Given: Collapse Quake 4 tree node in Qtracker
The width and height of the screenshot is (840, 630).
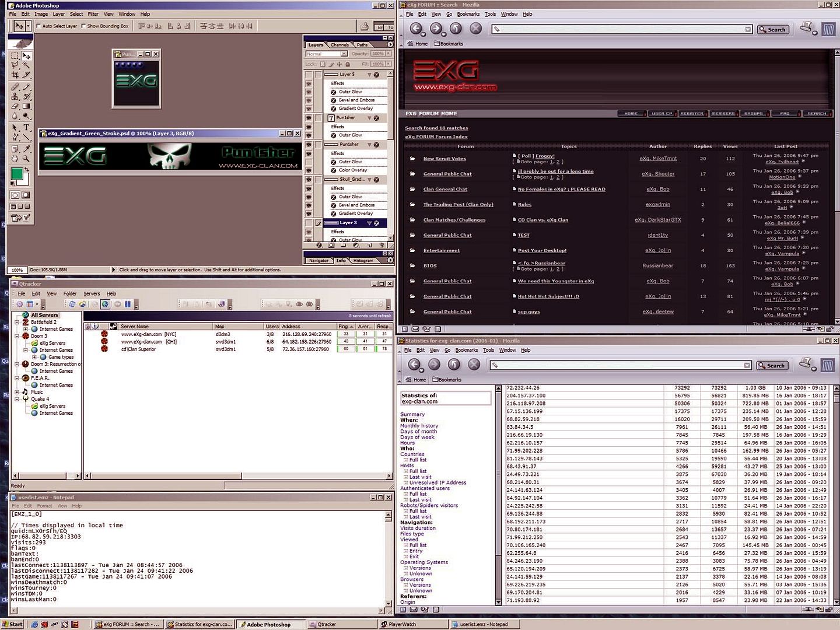Looking at the screenshot, I should click(17, 399).
